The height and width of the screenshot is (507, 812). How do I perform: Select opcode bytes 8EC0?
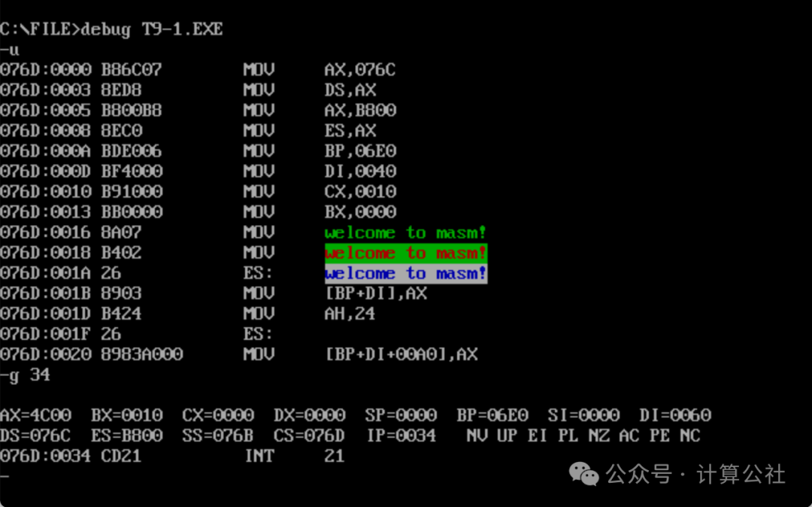point(122,130)
